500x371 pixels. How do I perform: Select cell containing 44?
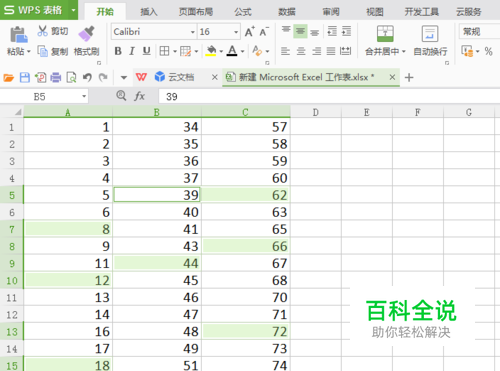click(x=157, y=263)
